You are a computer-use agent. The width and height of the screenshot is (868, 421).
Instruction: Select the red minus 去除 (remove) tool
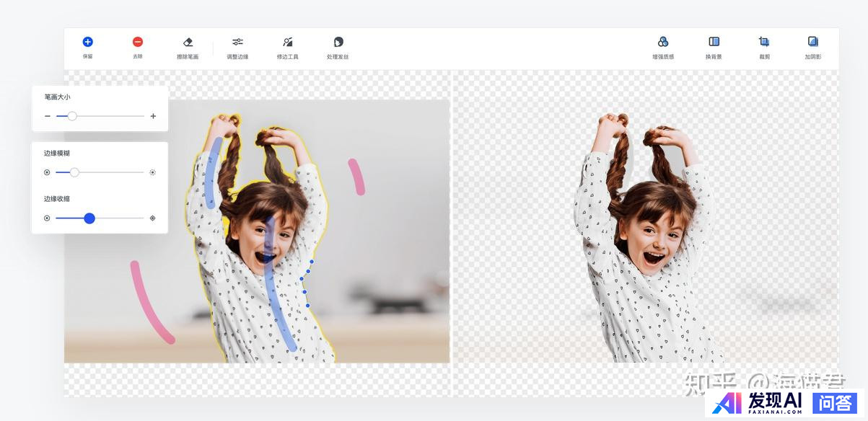click(x=138, y=43)
